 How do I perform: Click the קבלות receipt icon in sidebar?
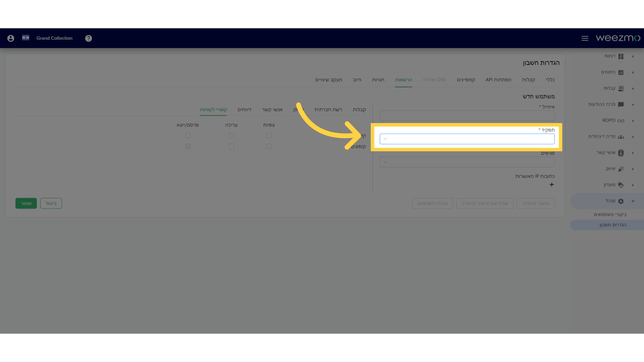(x=621, y=88)
